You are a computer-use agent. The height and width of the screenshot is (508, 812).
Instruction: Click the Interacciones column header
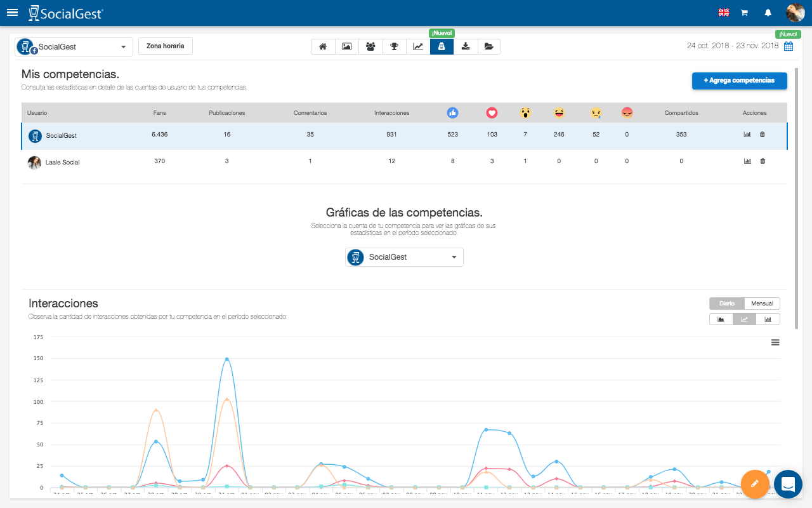(x=392, y=113)
